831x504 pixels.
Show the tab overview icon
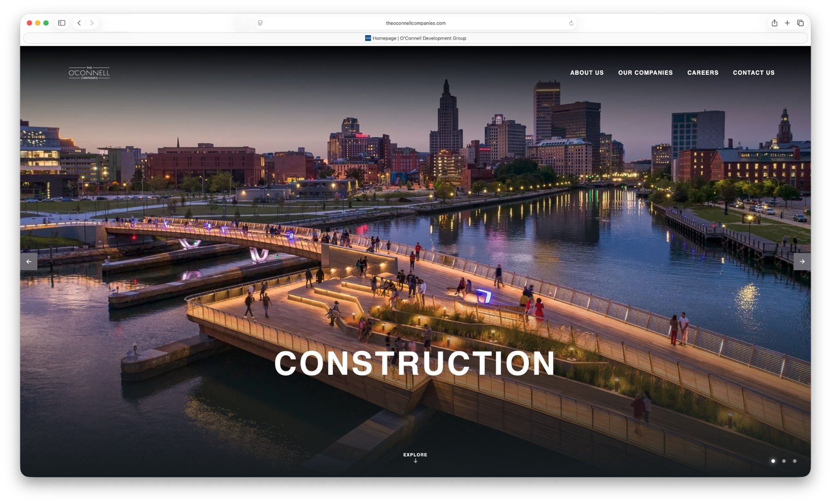coord(801,23)
